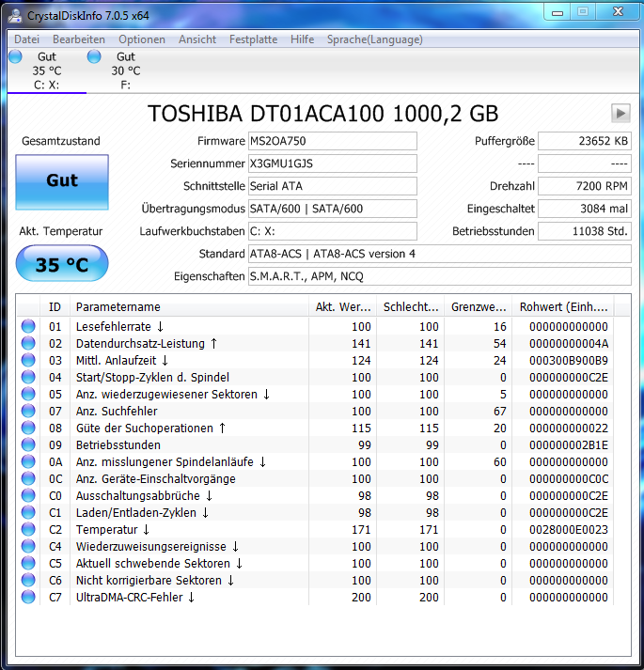Click status icon of Mittl. Anlaufzeit row
The image size is (644, 670).
click(x=28, y=360)
